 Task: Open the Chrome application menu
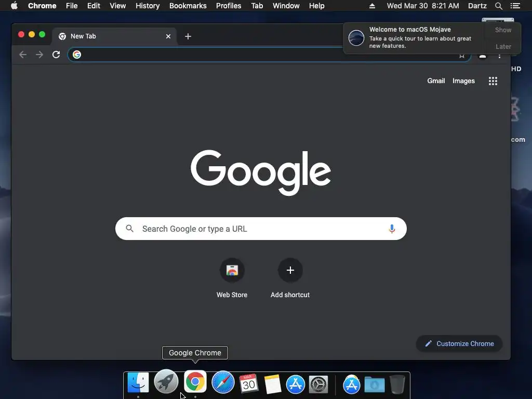pos(42,6)
